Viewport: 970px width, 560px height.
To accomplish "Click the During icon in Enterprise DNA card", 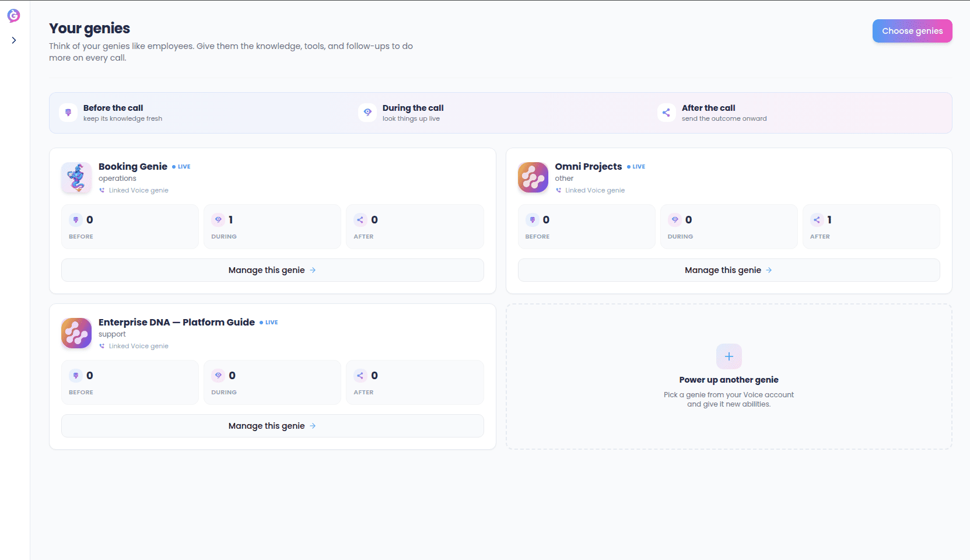I will click(218, 376).
